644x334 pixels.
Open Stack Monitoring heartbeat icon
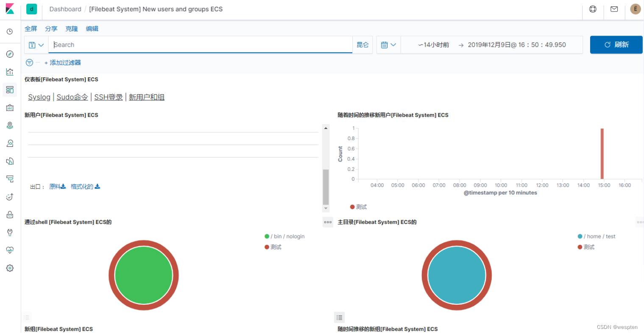click(x=10, y=250)
